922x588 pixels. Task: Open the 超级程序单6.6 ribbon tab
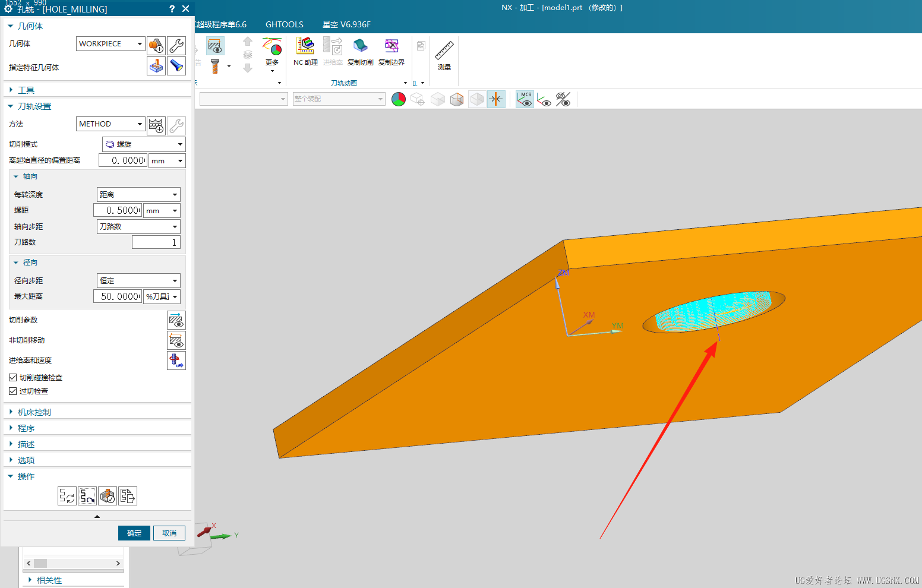pyautogui.click(x=220, y=24)
